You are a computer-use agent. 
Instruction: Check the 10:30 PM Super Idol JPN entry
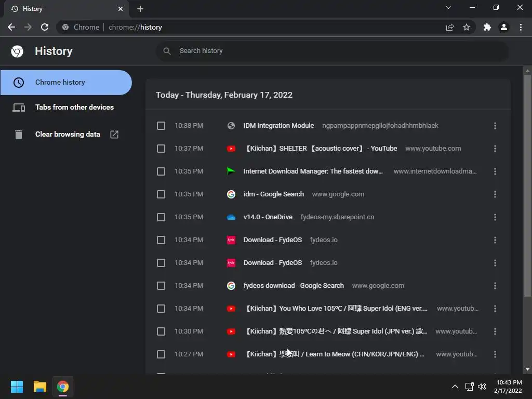(161, 331)
